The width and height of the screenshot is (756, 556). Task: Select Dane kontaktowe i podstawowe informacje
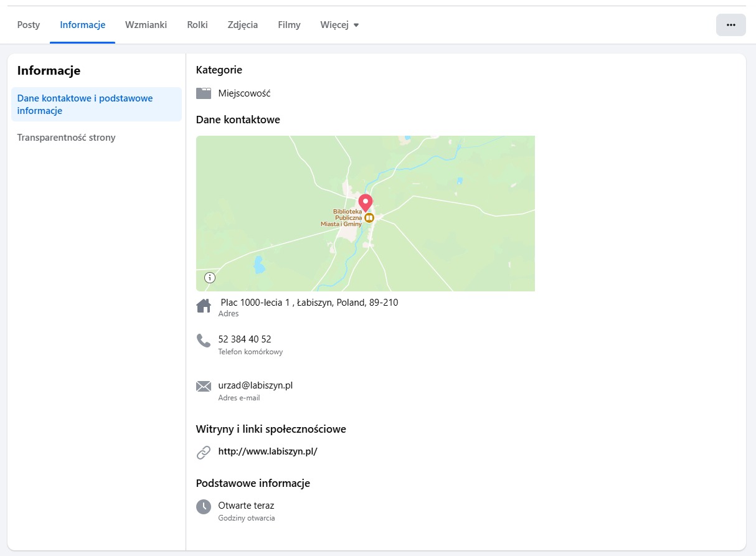85,105
